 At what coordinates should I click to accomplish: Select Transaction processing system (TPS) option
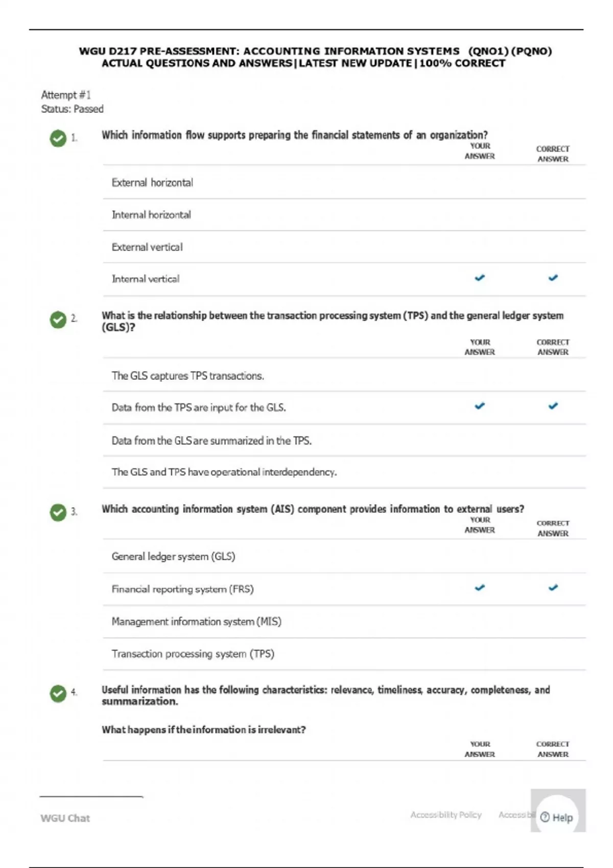point(193,654)
